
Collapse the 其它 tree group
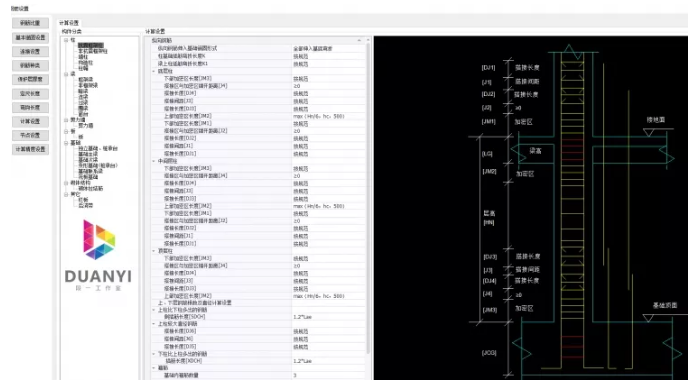click(x=66, y=194)
